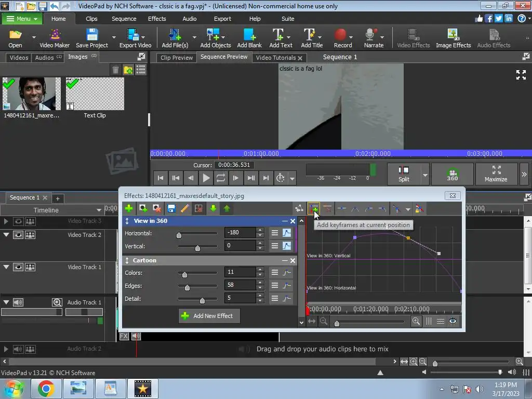Click Add Effect green plus icon in Effects window
The image size is (532, 399).
tap(129, 208)
